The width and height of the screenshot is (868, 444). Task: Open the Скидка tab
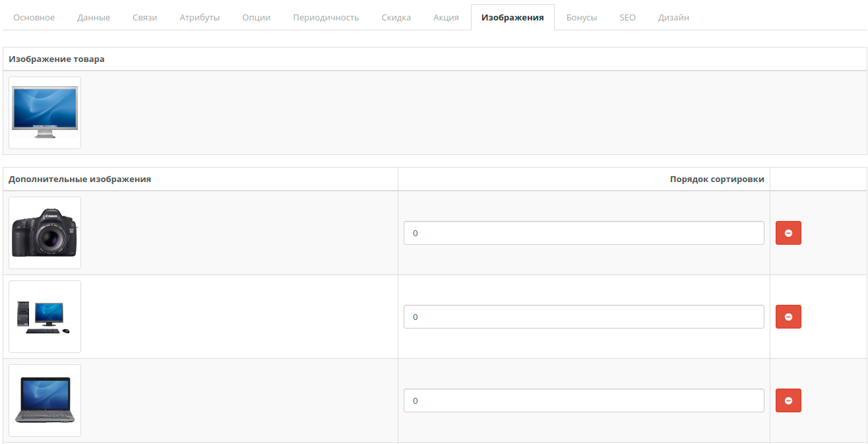tap(396, 18)
